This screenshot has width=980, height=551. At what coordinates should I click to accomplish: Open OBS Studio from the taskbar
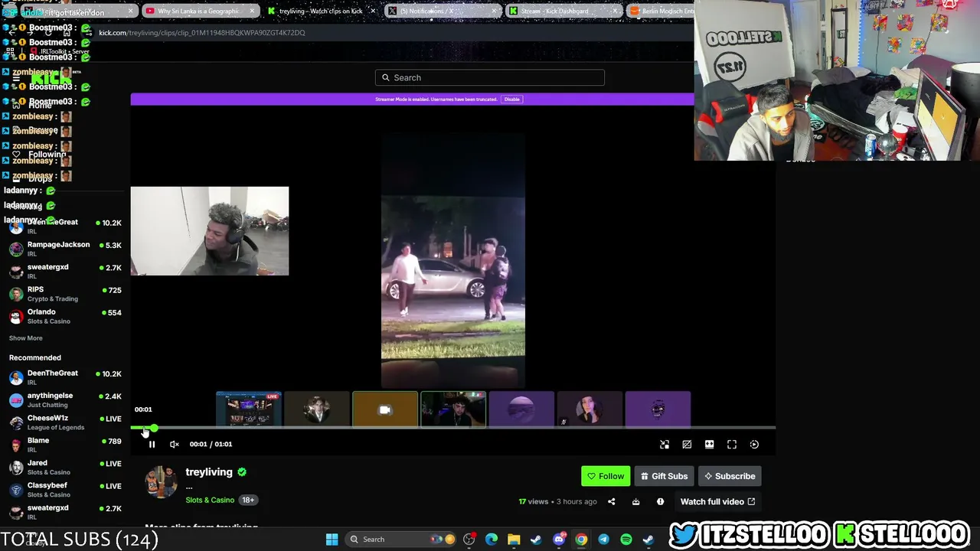click(x=469, y=540)
